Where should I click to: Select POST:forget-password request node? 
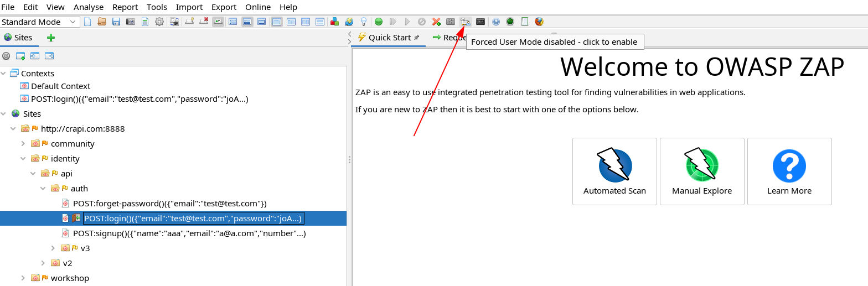pyautogui.click(x=170, y=204)
